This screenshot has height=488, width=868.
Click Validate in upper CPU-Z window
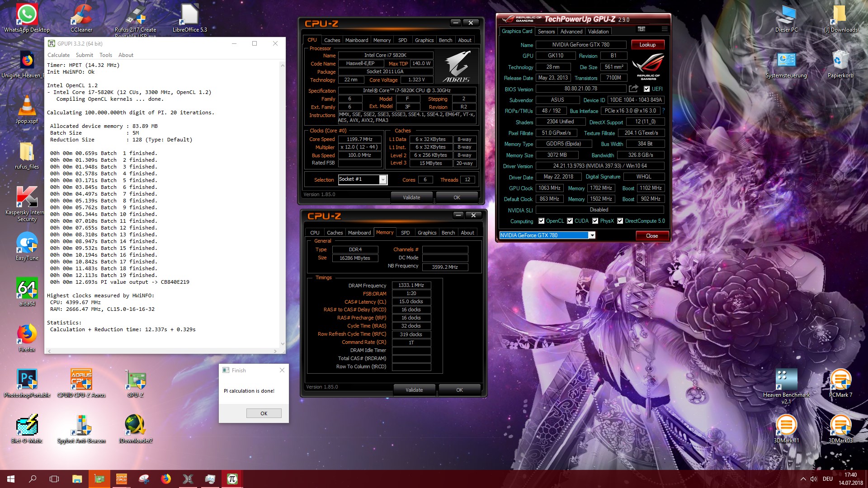pos(411,197)
